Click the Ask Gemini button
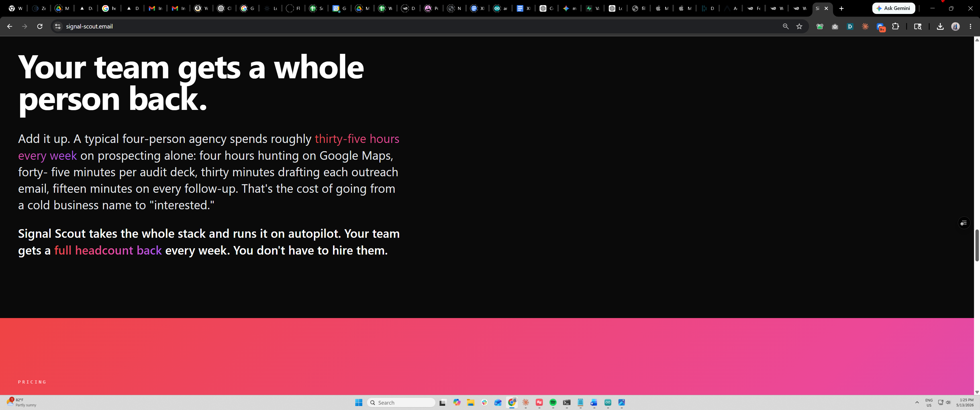The height and width of the screenshot is (410, 980). click(x=893, y=8)
